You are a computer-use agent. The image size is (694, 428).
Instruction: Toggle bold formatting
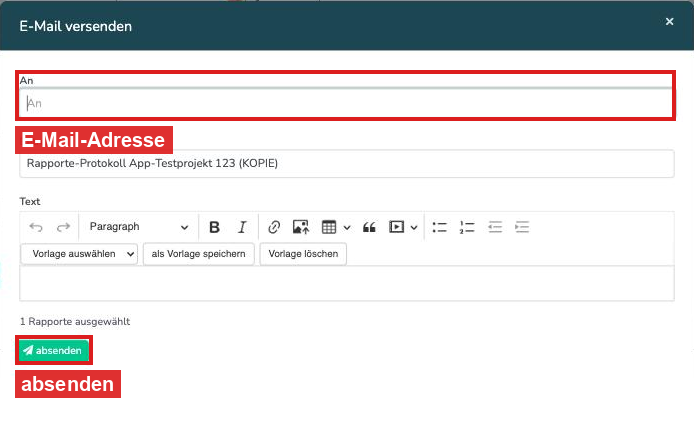click(x=214, y=227)
